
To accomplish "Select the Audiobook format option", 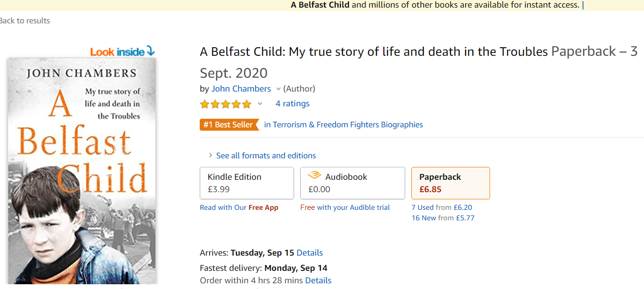I will click(x=352, y=183).
